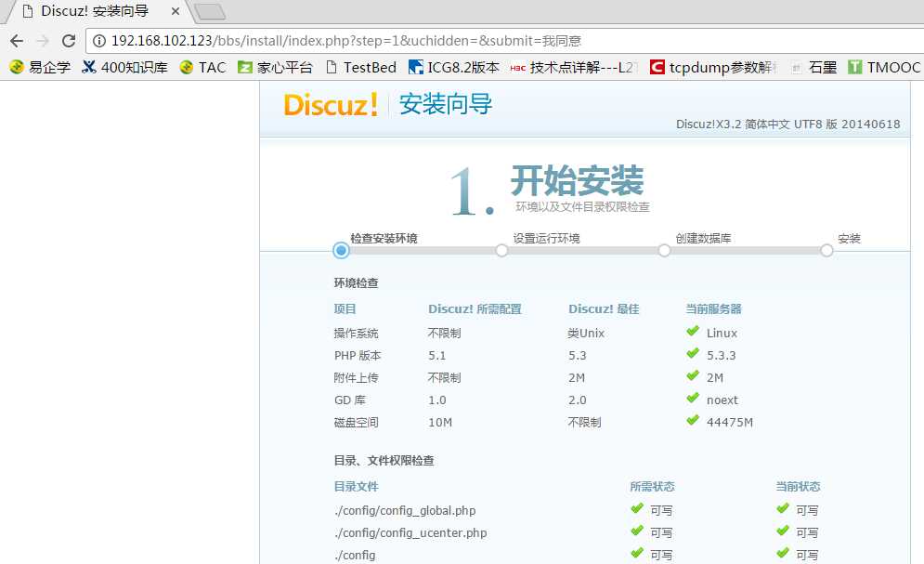924x564 pixels.
Task: Click the green check next to Linux
Action: coord(693,331)
